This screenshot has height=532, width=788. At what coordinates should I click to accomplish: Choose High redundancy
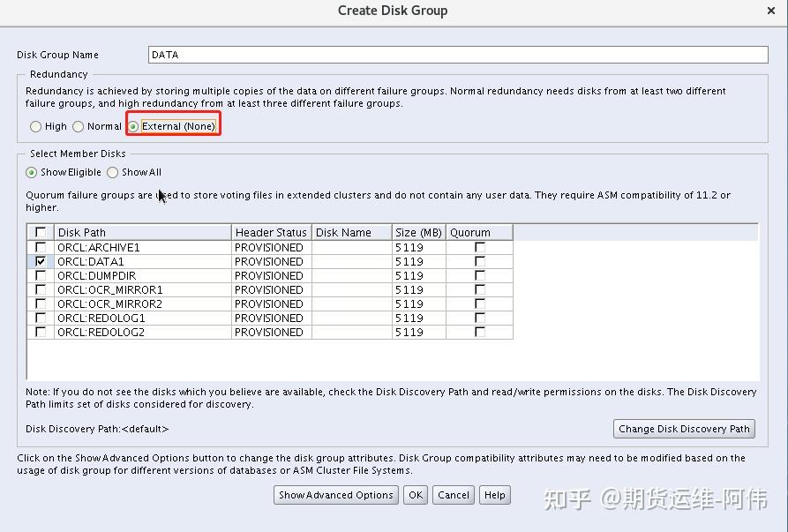[36, 126]
